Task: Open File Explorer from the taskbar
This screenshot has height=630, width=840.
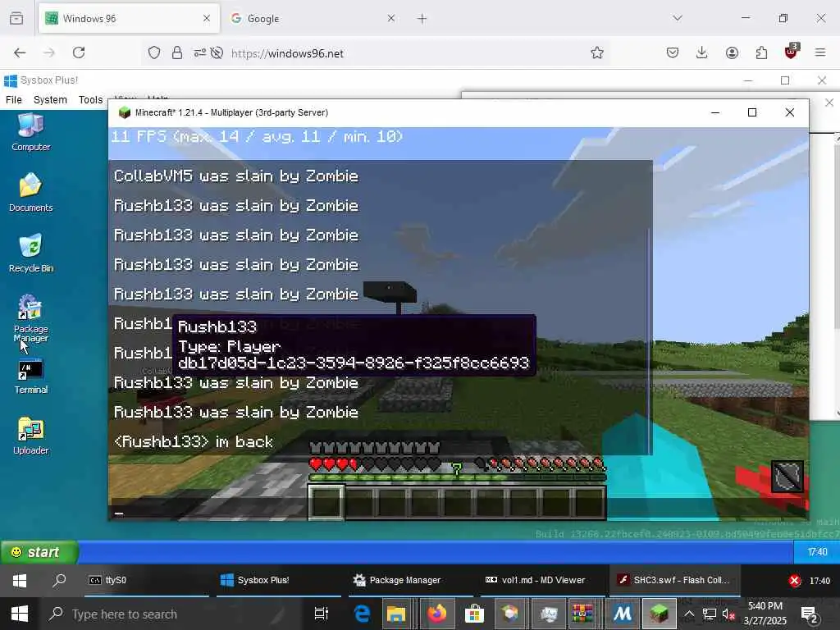Action: tap(396, 614)
